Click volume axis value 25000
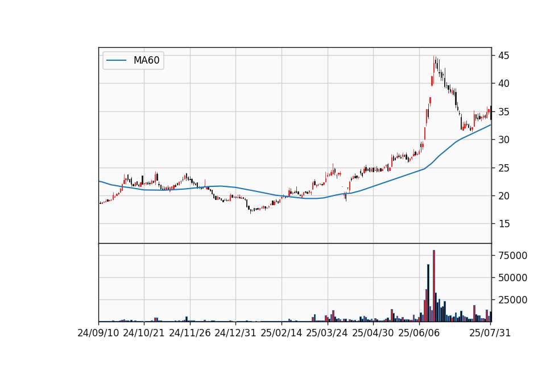Image resolution: width=546 pixels, height=392 pixels. (513, 300)
